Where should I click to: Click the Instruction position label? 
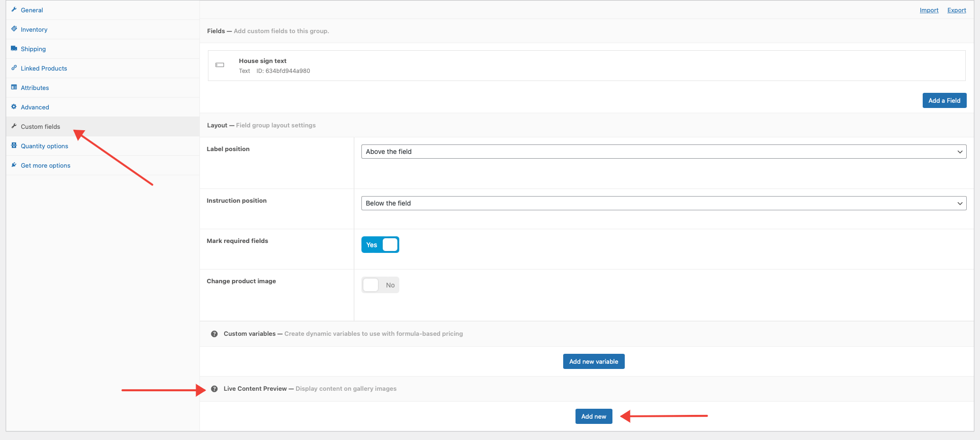pyautogui.click(x=236, y=200)
